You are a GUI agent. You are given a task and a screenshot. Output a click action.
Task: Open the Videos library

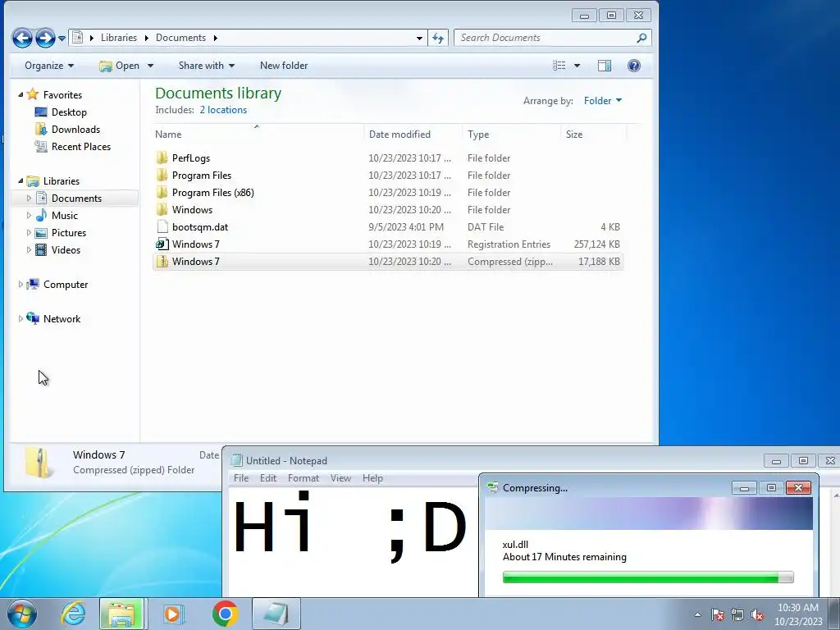coord(66,249)
